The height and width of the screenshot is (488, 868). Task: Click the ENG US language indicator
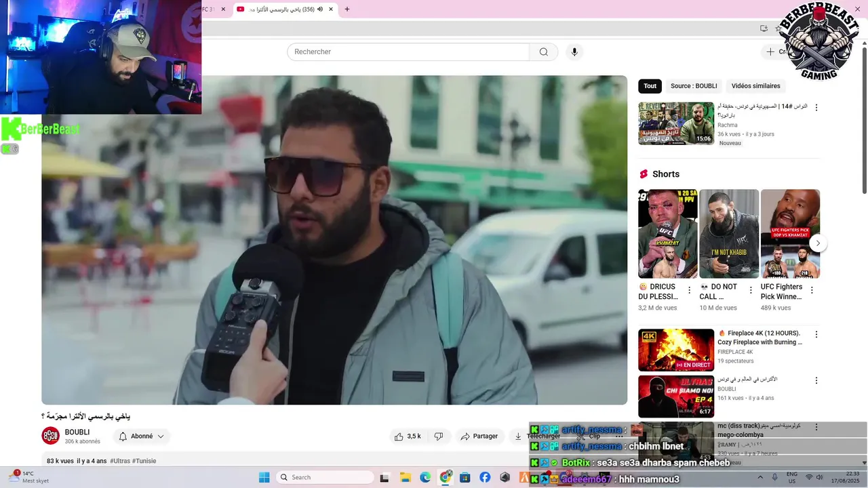click(x=791, y=477)
